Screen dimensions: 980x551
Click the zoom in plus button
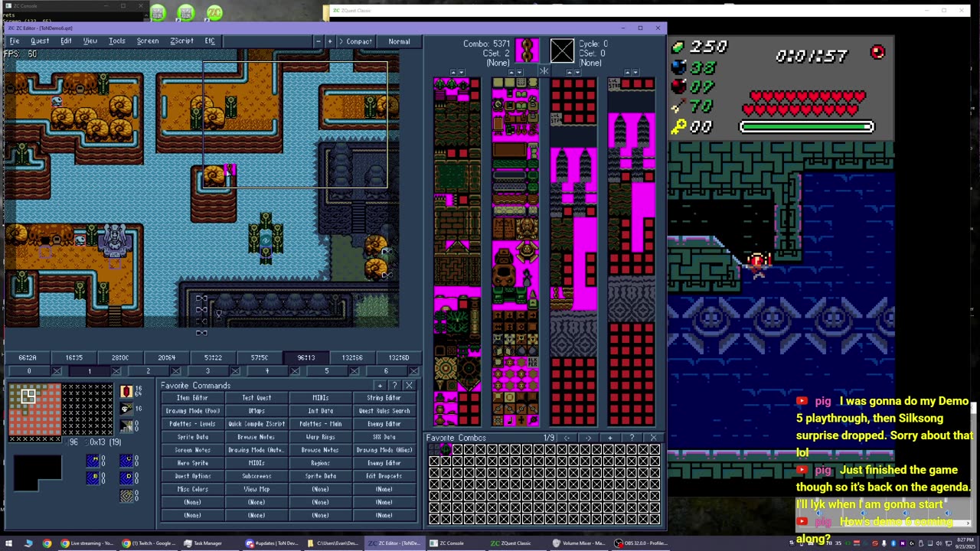tap(330, 41)
